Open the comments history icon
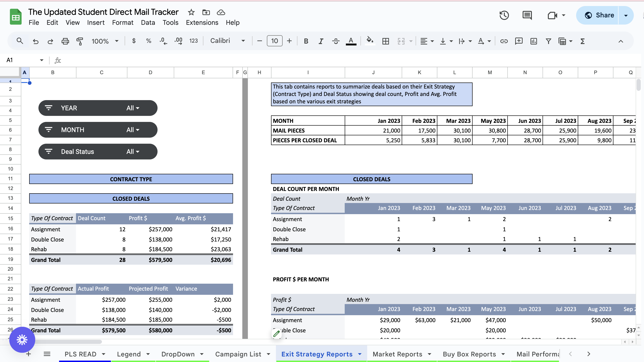This screenshot has width=644, height=362. pyautogui.click(x=527, y=15)
